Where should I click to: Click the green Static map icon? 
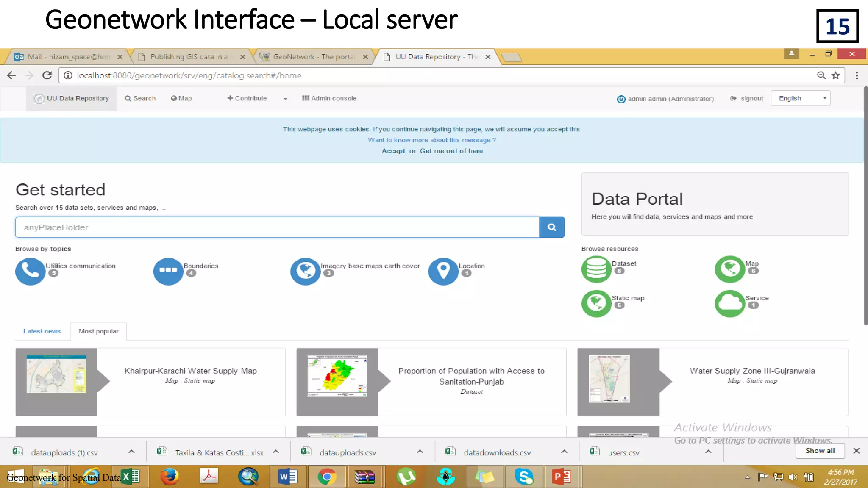[596, 303]
